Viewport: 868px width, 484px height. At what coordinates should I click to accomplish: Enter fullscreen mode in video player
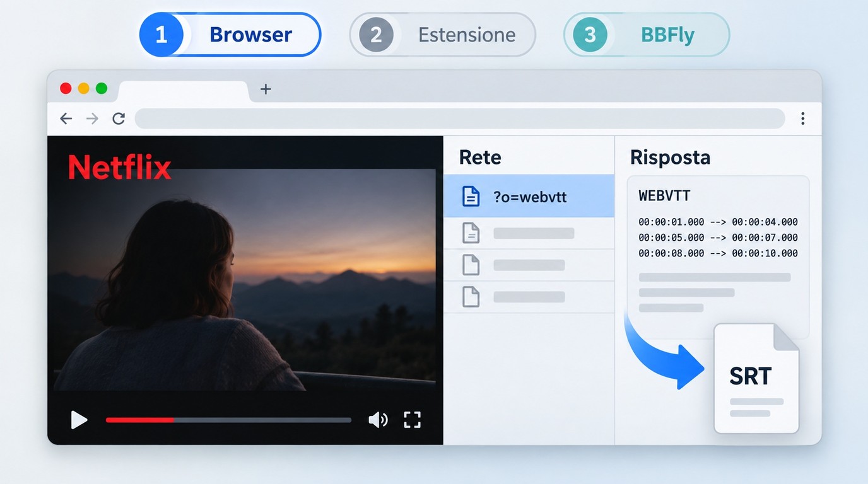(x=412, y=420)
